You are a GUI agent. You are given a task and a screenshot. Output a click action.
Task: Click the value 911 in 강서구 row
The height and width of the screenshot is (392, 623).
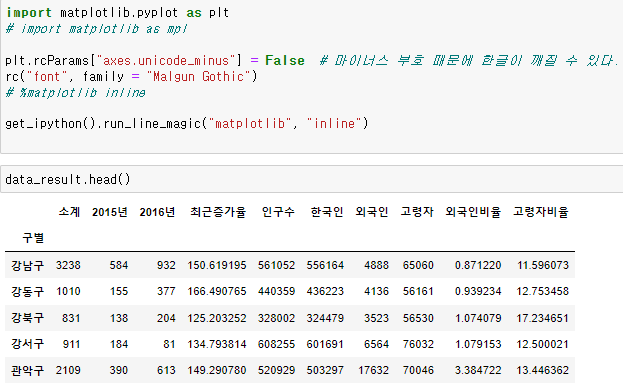72,344
